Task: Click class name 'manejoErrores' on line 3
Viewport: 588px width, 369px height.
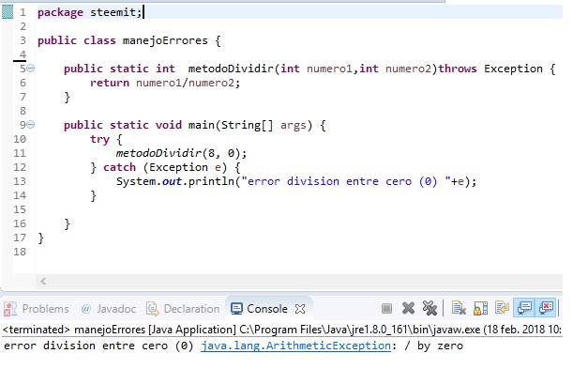Action: (165, 40)
